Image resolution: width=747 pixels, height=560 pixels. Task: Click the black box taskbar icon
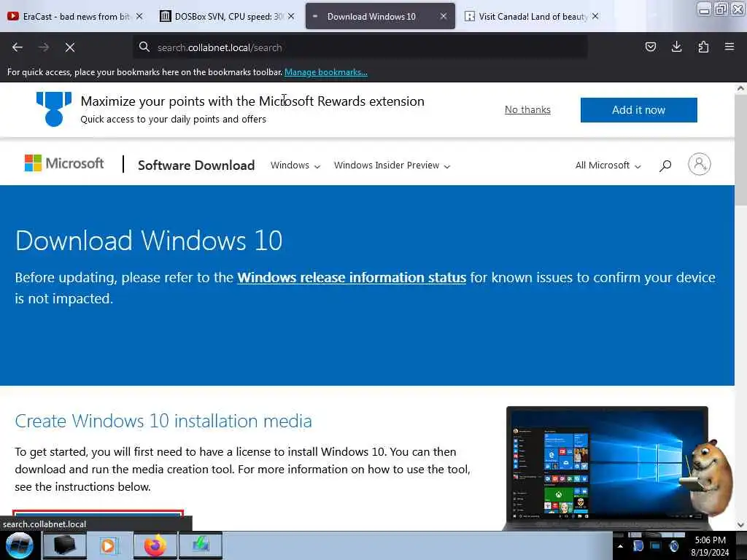tap(64, 545)
